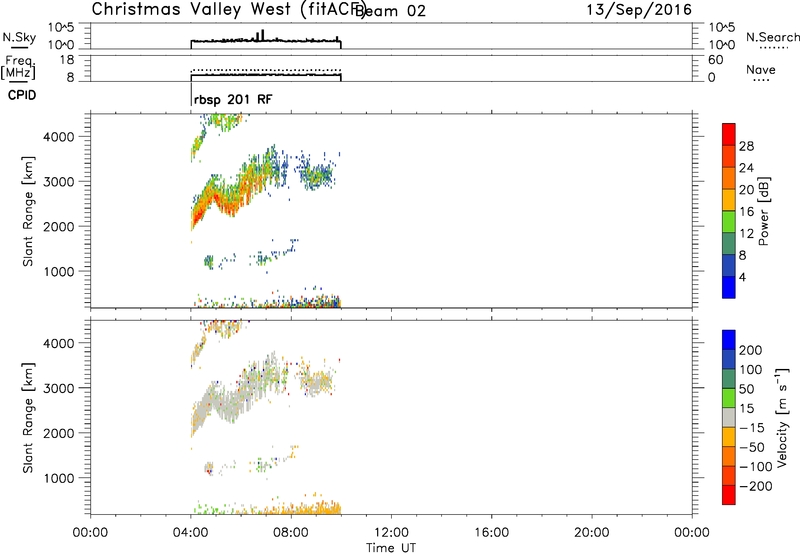Click the '-100' velocity color bar value
The image size is (800, 554).
[x=756, y=466]
